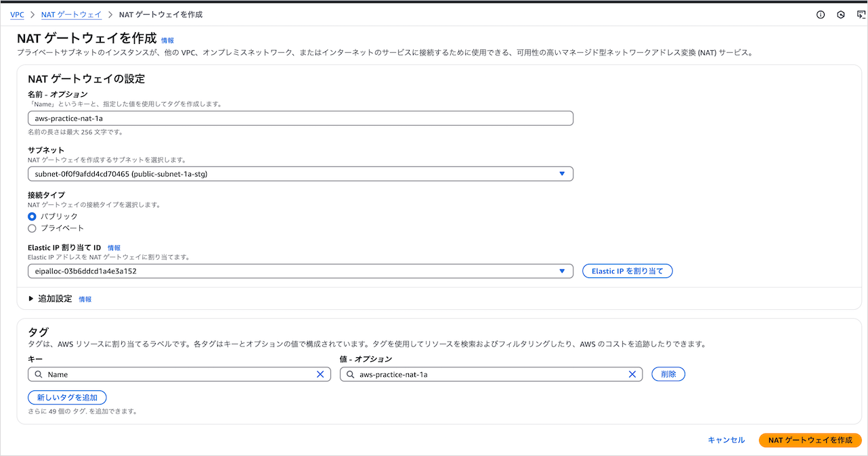This screenshot has height=456, width=868.
Task: Open 情報 link beside page title
Action: (x=167, y=41)
